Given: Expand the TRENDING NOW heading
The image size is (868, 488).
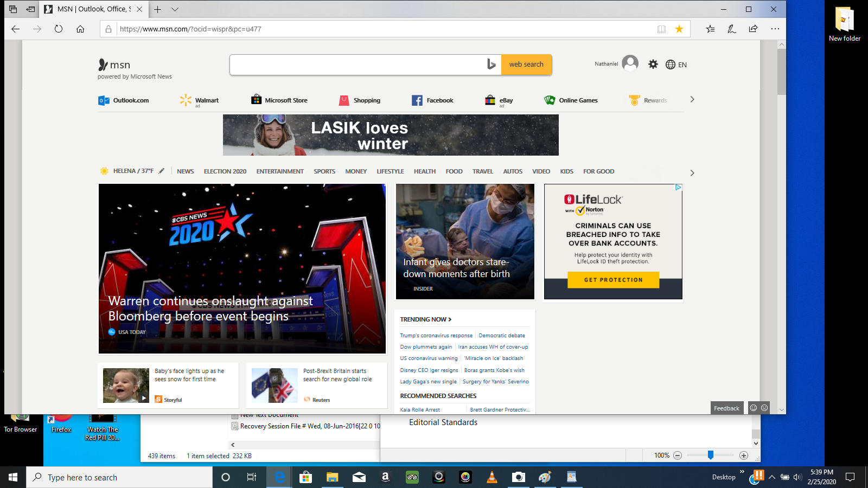Looking at the screenshot, I should tap(426, 319).
